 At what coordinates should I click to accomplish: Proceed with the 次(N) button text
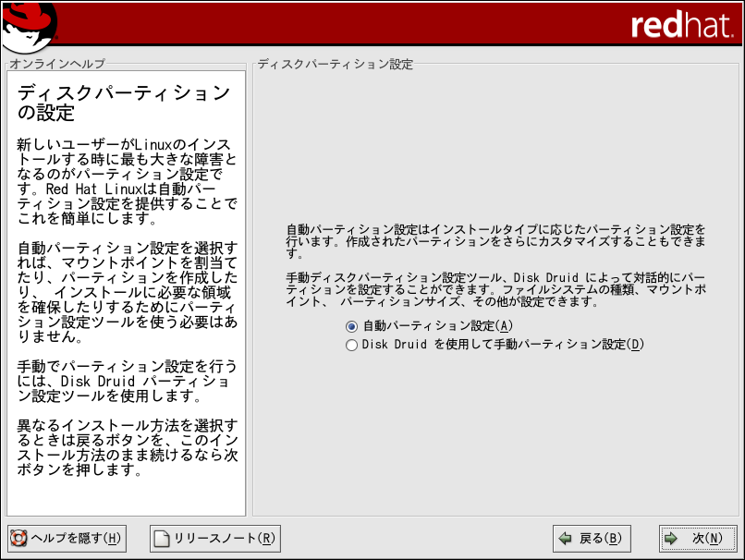[707, 539]
